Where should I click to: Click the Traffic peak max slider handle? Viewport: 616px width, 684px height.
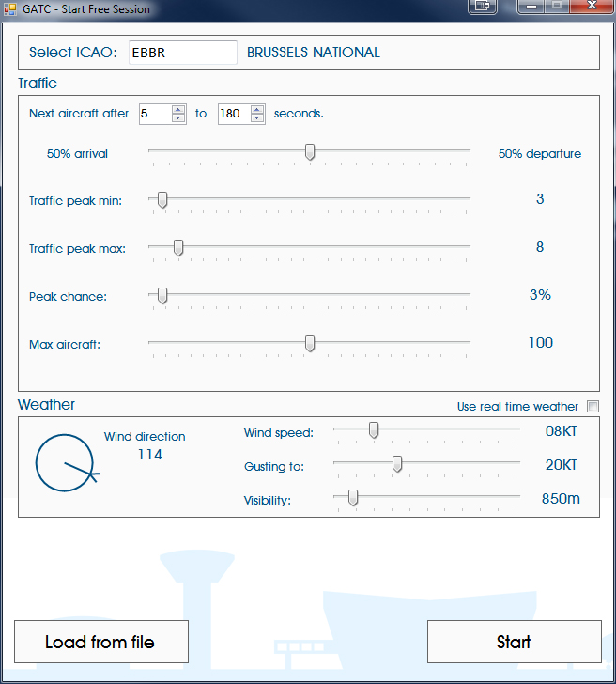(178, 248)
